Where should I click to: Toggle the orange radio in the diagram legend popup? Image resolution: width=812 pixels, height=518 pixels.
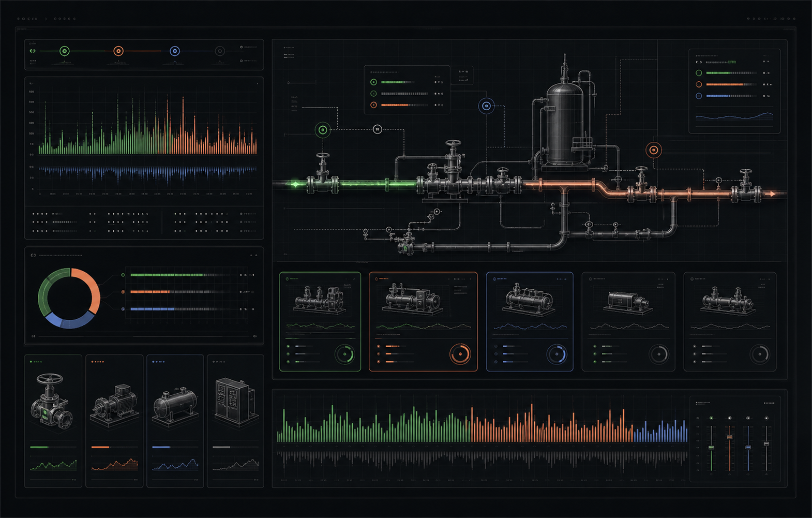[x=373, y=105]
